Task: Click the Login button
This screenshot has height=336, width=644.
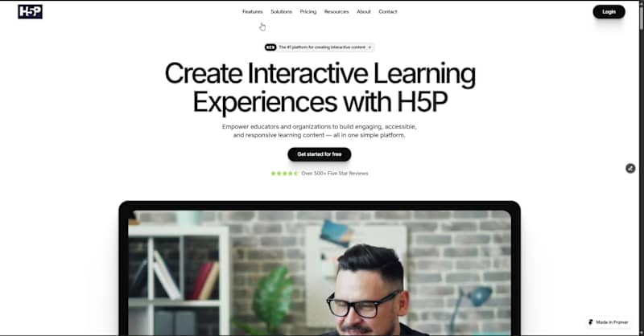Action: (609, 12)
